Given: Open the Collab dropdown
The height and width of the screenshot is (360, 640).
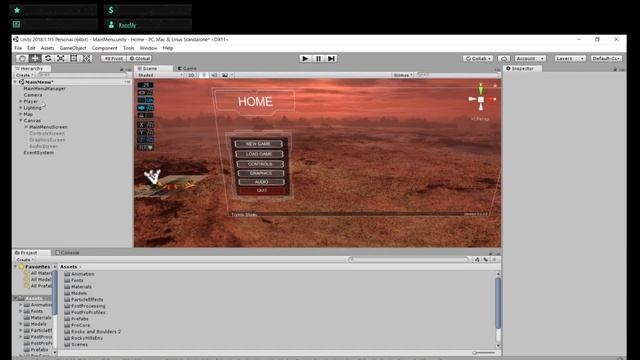Looking at the screenshot, I should 478,58.
